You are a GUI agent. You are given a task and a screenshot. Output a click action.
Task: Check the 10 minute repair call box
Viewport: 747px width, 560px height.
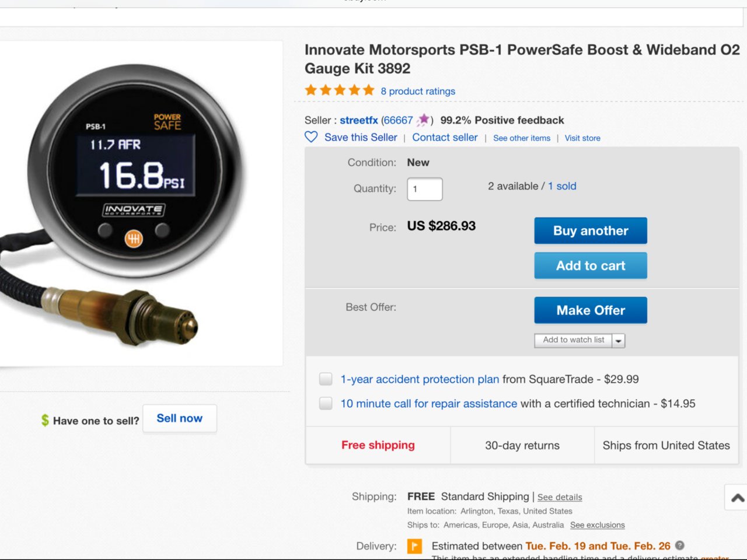[x=326, y=403]
